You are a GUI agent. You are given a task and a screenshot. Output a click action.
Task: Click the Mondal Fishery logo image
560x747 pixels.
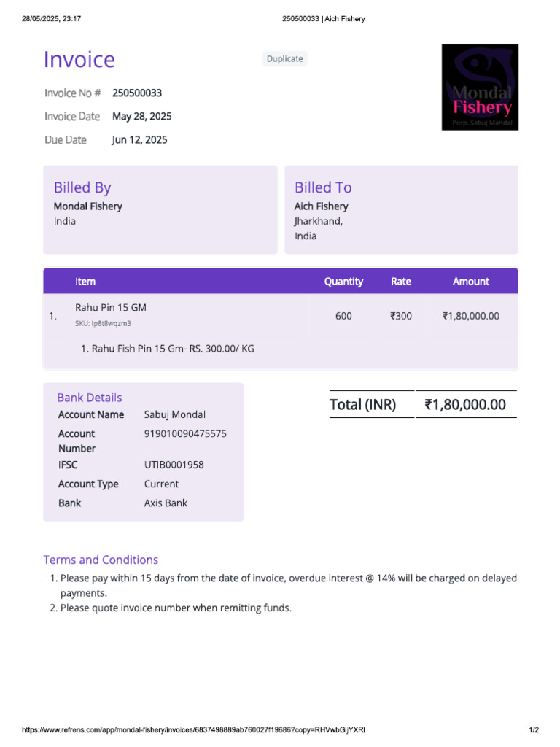coord(480,88)
